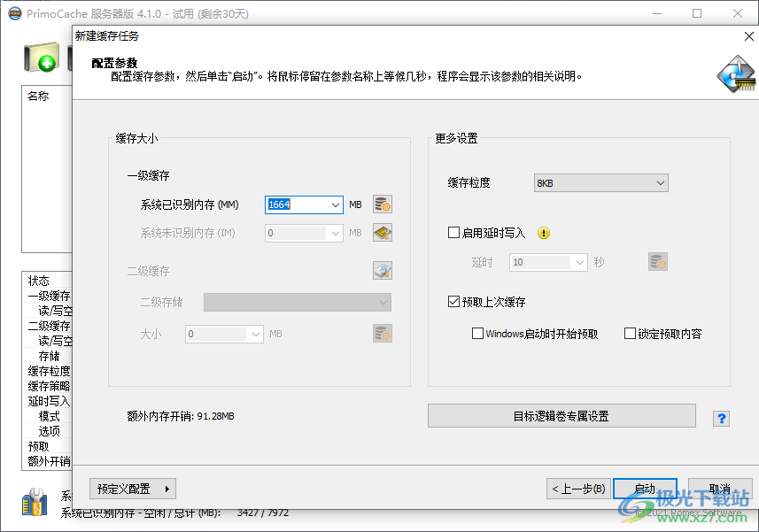Click the 名称 column header in main window
The image size is (759, 532).
click(x=38, y=96)
